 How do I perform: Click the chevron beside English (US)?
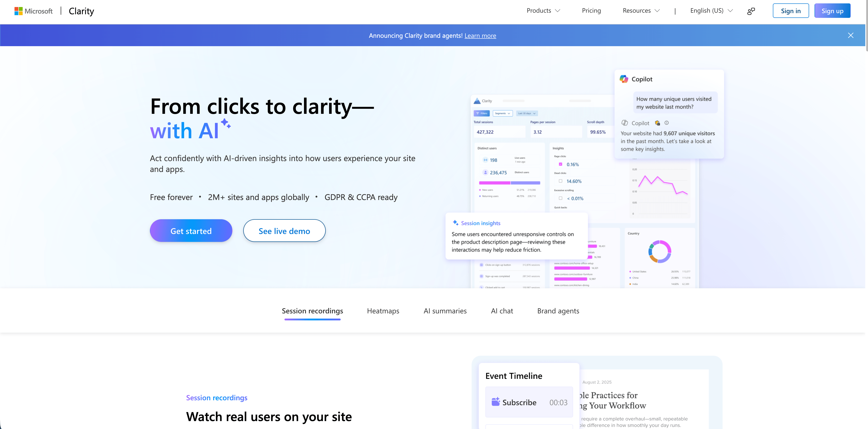(730, 11)
